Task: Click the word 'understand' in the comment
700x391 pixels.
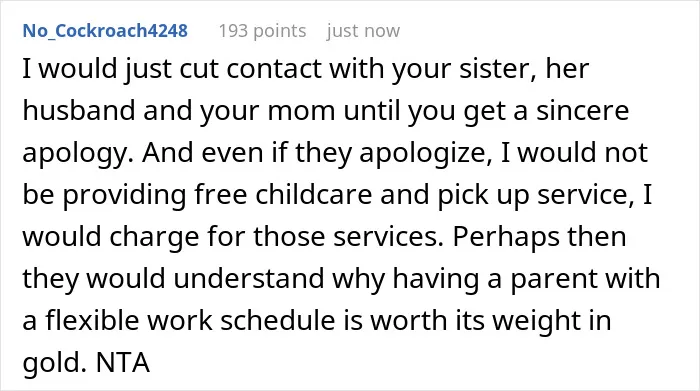Action: [249, 279]
